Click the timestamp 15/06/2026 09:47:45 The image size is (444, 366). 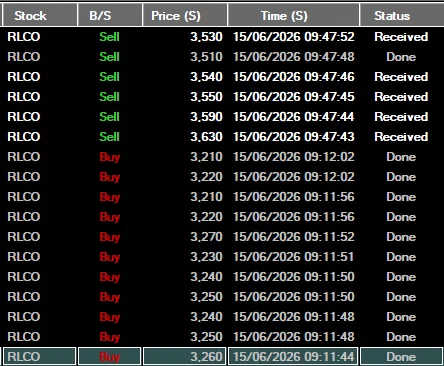294,97
